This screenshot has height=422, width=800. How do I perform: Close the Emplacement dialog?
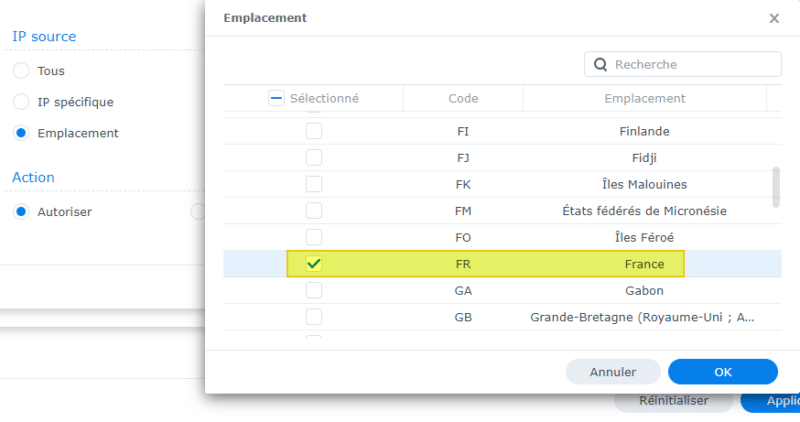click(774, 18)
